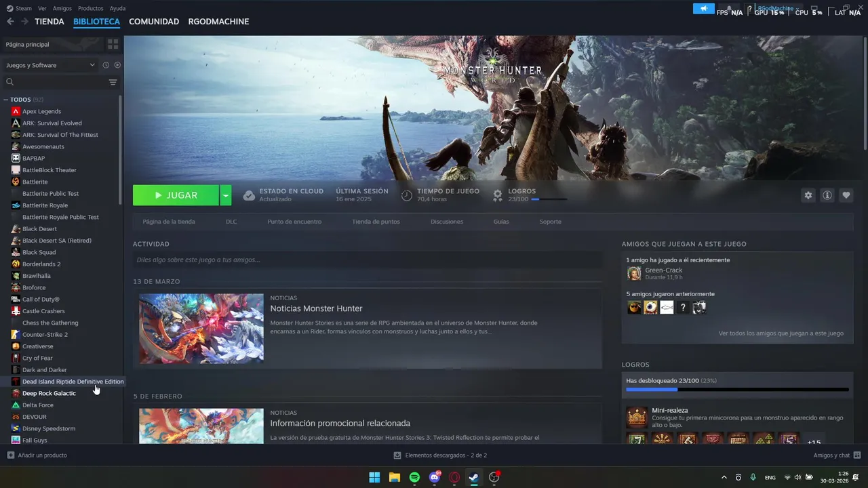Go to TIENDA section
Viewport: 868px width, 488px height.
(x=50, y=22)
